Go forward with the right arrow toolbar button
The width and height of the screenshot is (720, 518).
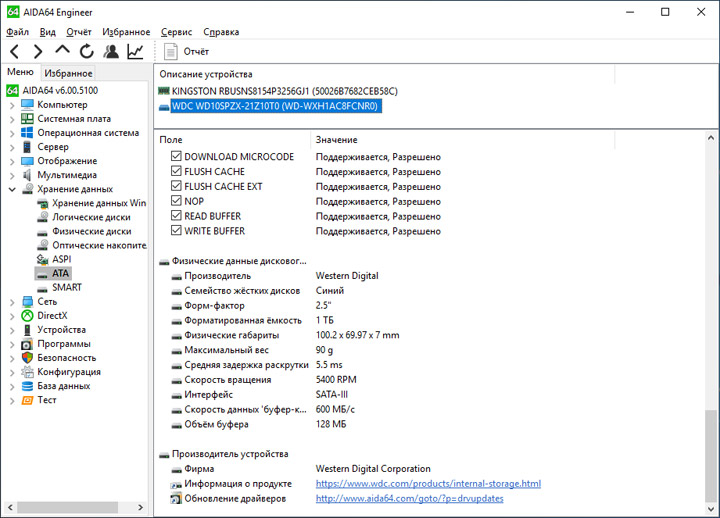pyautogui.click(x=38, y=51)
